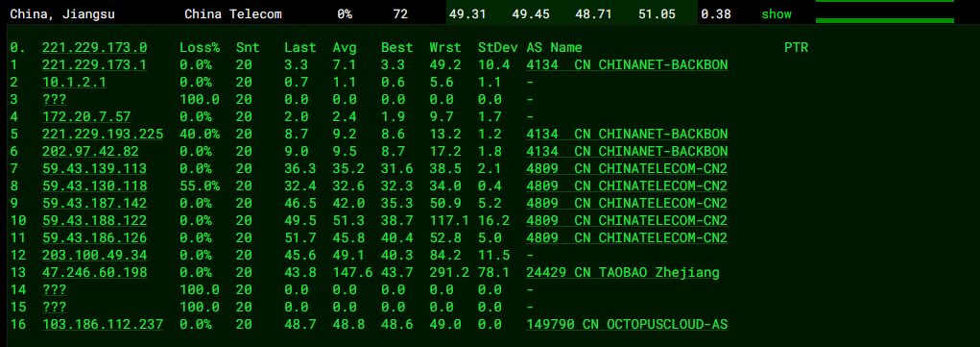Open IP link 221.229.193.225
This screenshot has width=980, height=347.
(103, 134)
